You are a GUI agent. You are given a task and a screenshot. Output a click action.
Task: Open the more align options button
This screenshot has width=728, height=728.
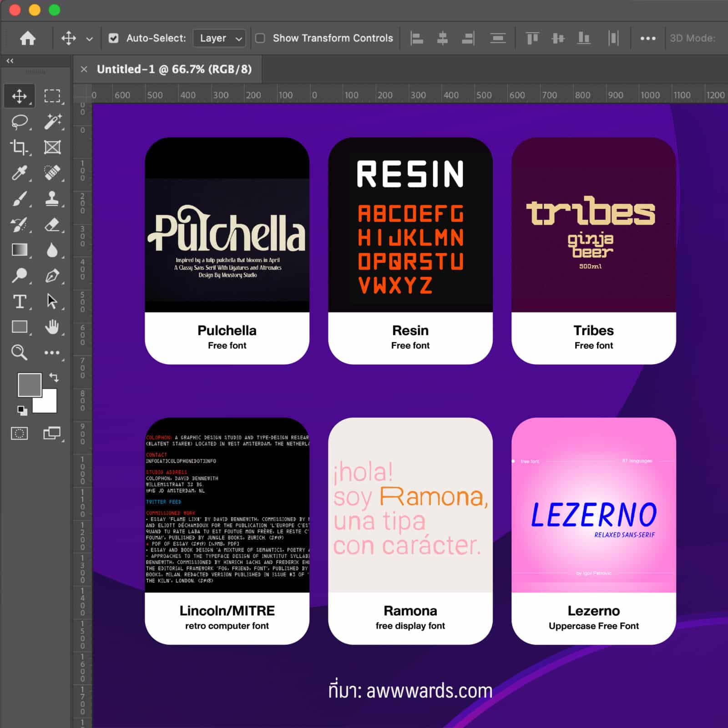(x=647, y=38)
